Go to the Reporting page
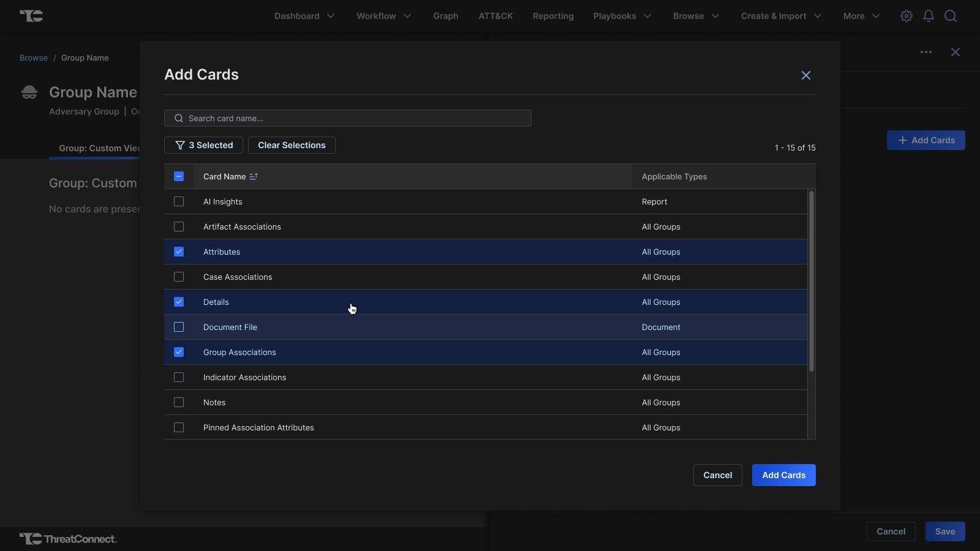980x551 pixels. click(553, 16)
